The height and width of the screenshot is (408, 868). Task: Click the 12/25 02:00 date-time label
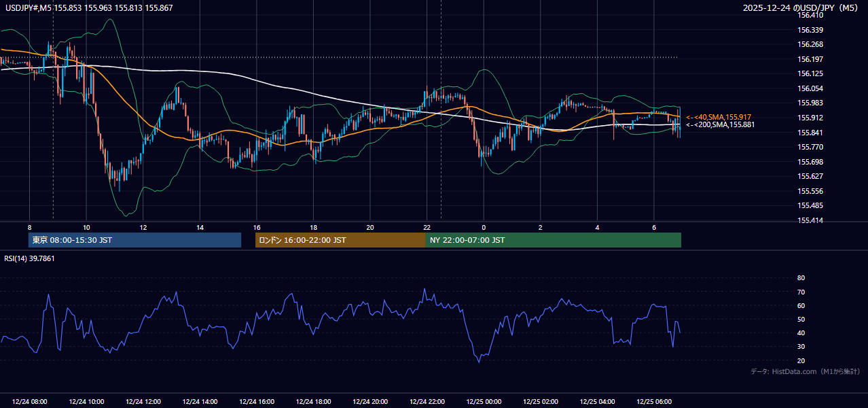541,402
